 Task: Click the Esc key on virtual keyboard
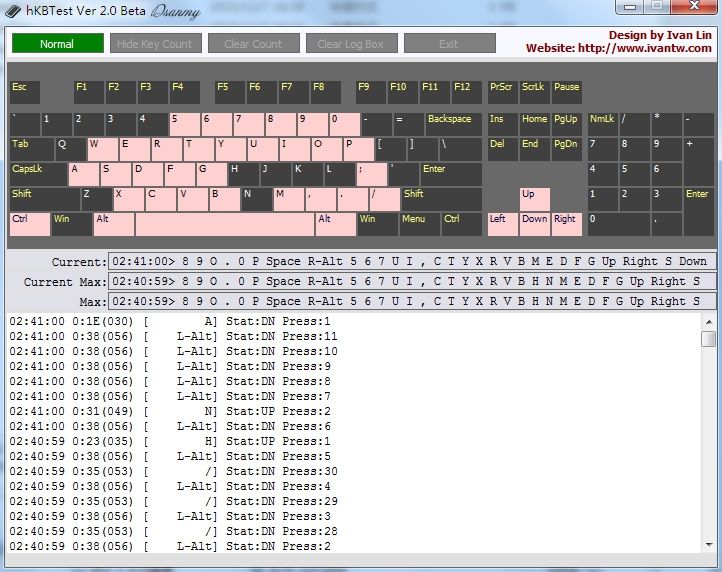click(x=25, y=92)
